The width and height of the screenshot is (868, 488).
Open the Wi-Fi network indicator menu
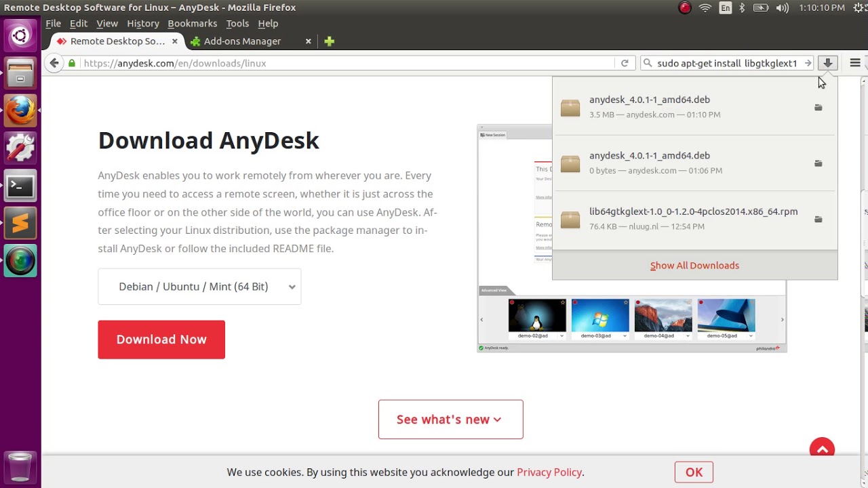pos(705,8)
